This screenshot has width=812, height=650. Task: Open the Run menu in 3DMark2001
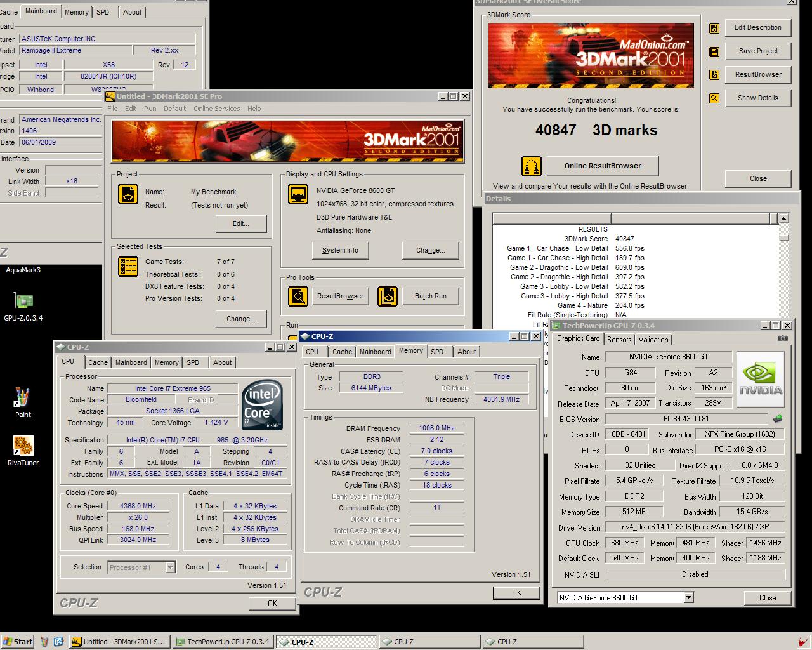(x=150, y=109)
